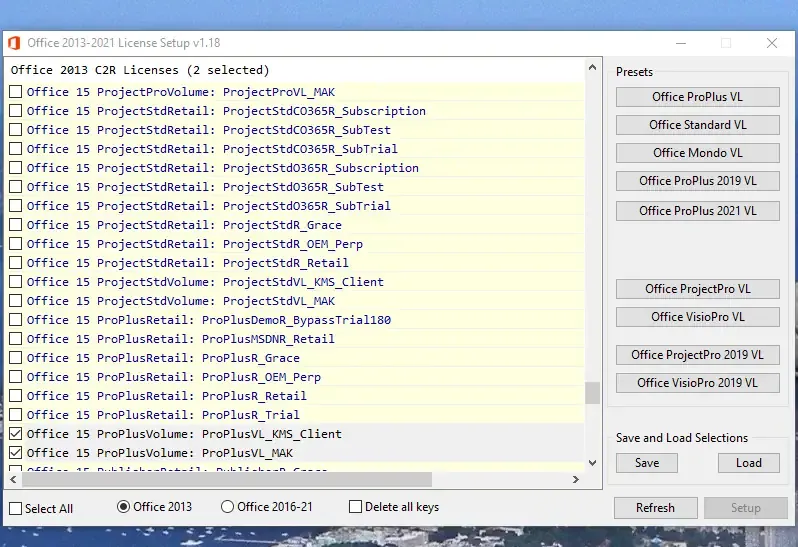The image size is (798, 547).
Task: Select the ProjectStdR_Grace row text
Action: pos(184,225)
